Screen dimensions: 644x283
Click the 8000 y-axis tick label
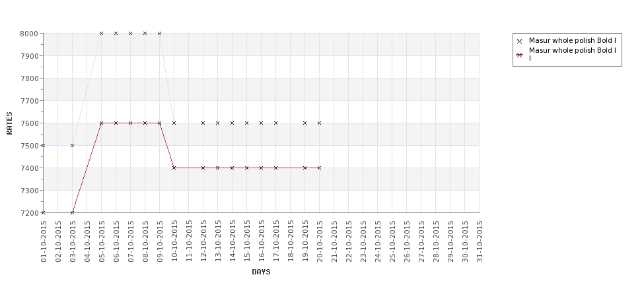29,33
